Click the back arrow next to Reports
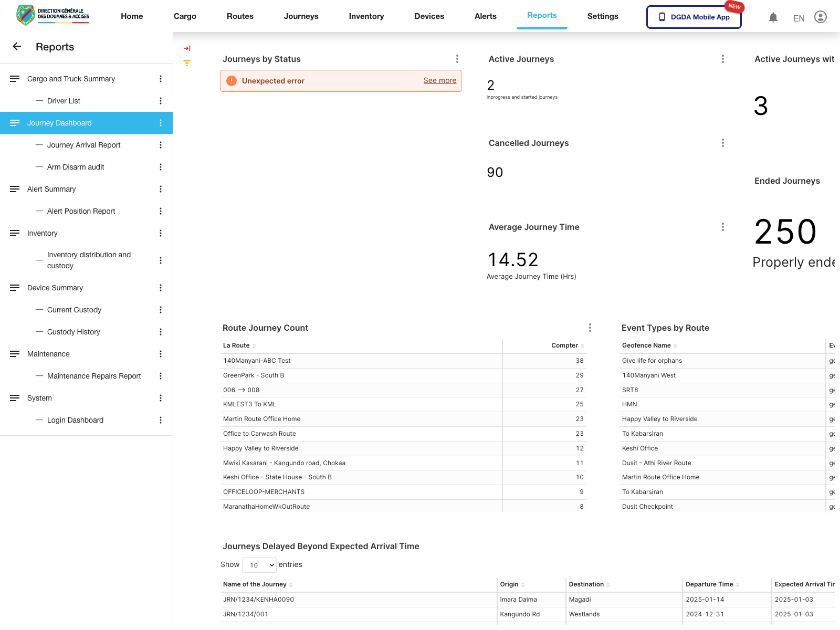 pos(17,47)
